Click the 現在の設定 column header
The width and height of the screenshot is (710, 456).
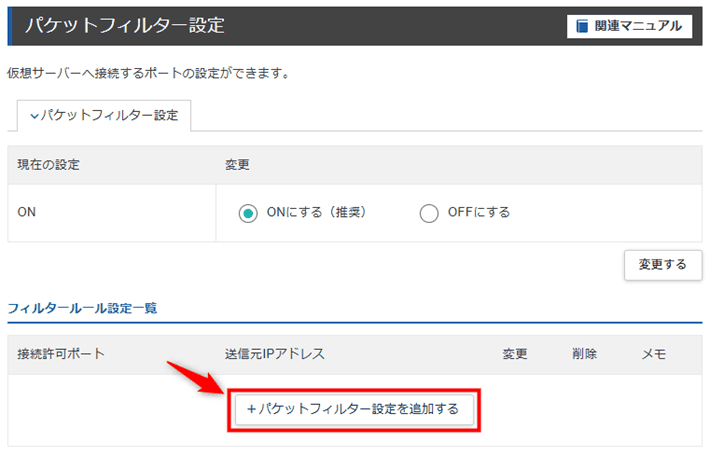pyautogui.click(x=48, y=164)
